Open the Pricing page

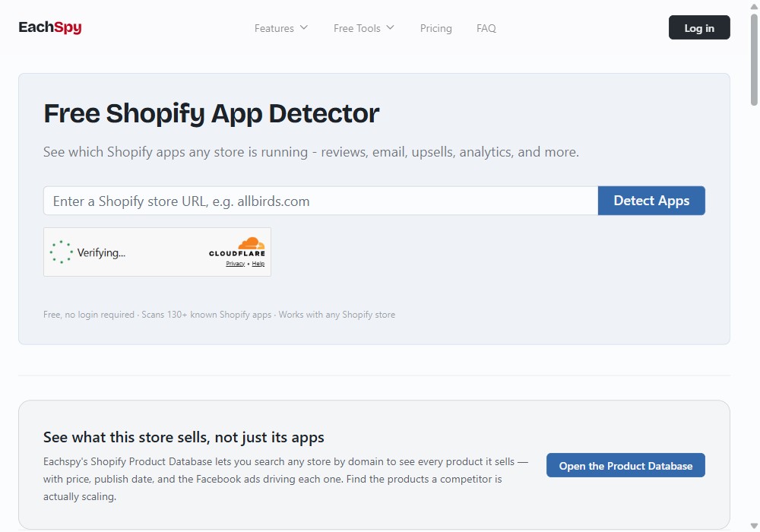coord(435,28)
